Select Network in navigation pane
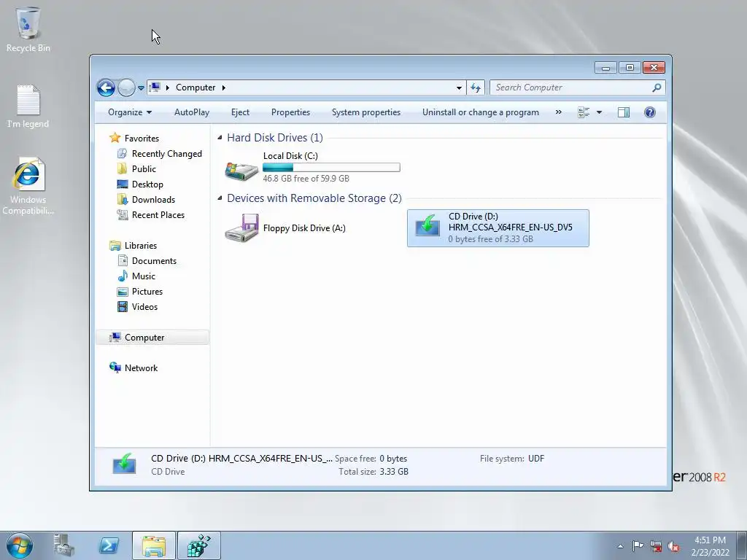Screen dimensions: 747x560 pos(141,368)
